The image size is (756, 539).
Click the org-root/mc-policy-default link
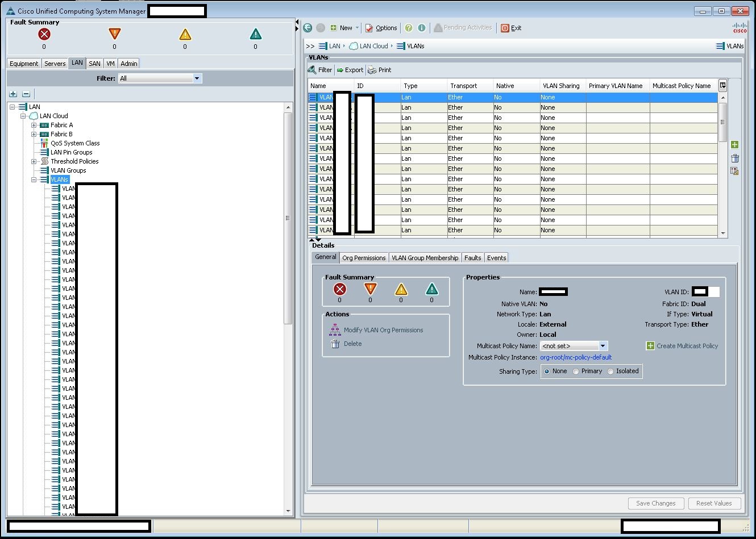[x=575, y=357]
